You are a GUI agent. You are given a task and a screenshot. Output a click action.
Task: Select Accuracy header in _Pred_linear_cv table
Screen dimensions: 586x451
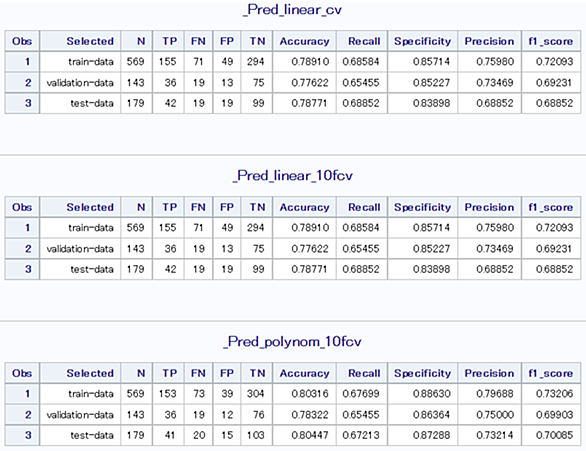click(x=304, y=41)
